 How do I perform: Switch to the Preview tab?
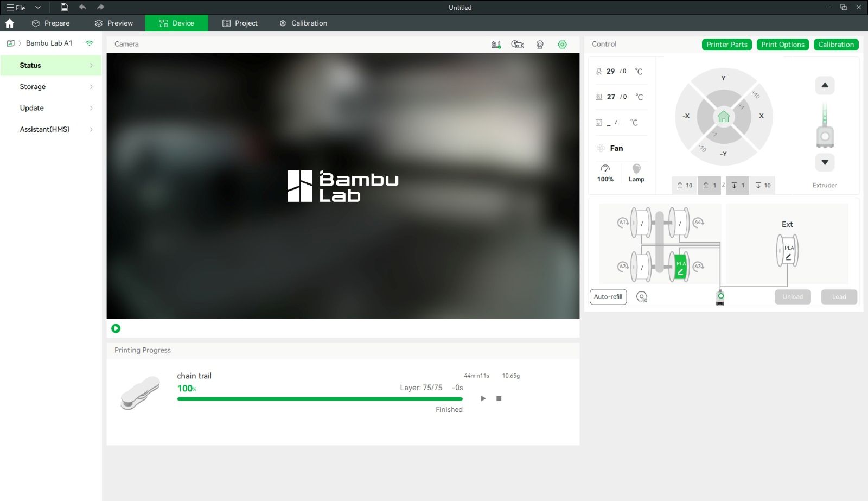[114, 23]
